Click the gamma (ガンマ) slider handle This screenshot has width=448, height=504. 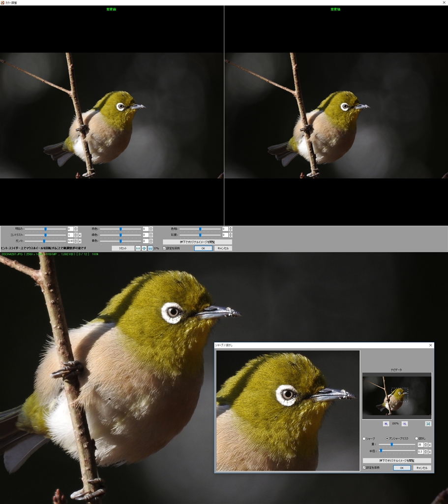(x=44, y=241)
